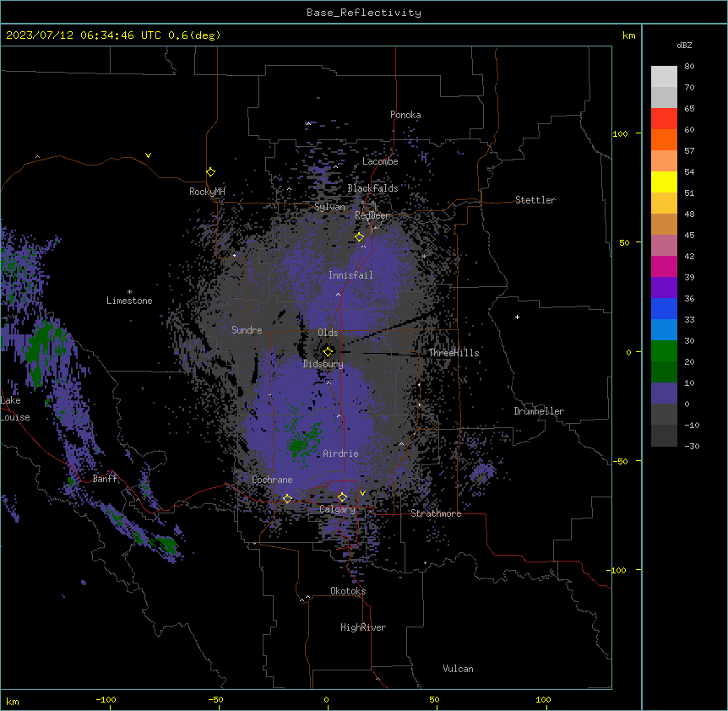
Task: Click the Ponoka city label
Action: pyautogui.click(x=405, y=115)
